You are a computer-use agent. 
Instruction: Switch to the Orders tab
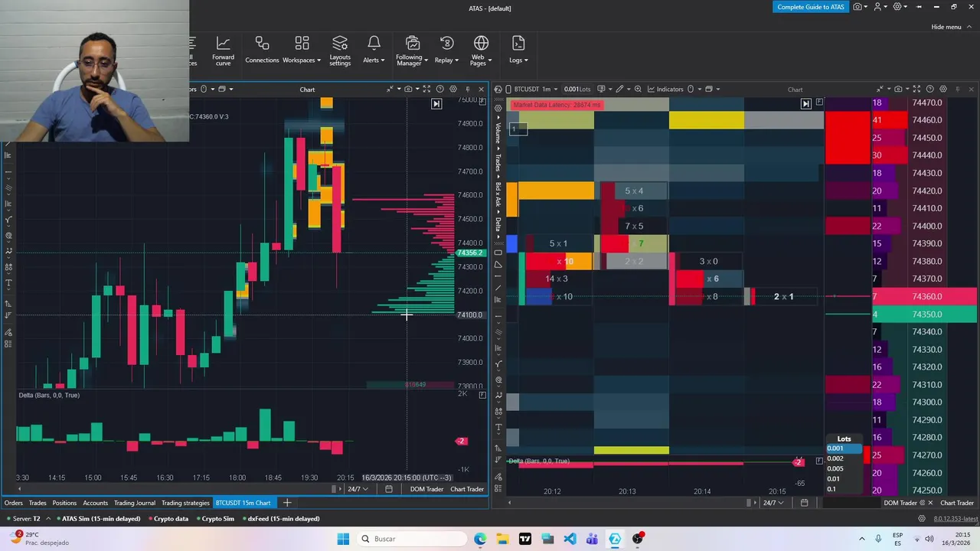pyautogui.click(x=14, y=503)
